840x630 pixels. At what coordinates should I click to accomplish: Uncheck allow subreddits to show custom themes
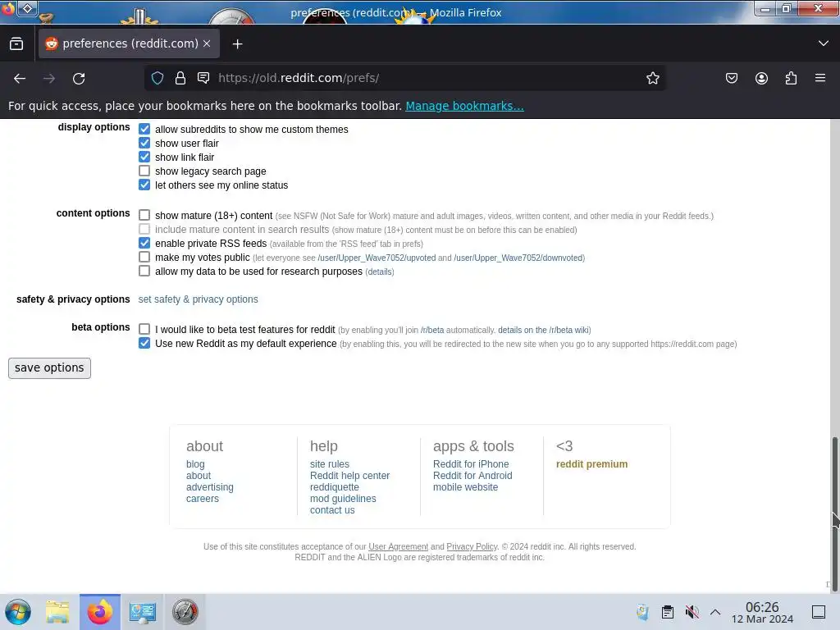tap(144, 129)
